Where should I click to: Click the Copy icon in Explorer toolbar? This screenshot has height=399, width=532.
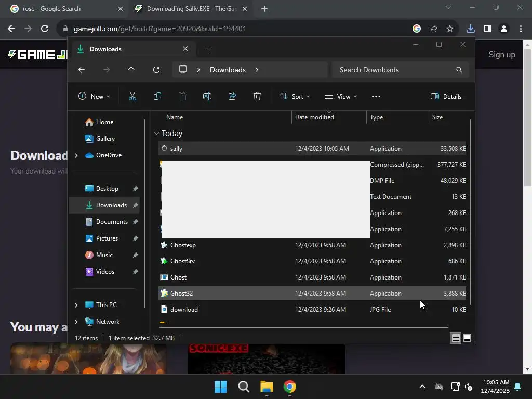click(157, 96)
